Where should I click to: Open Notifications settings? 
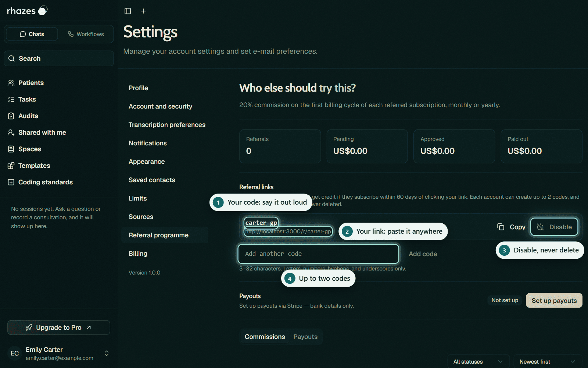[165, 143]
